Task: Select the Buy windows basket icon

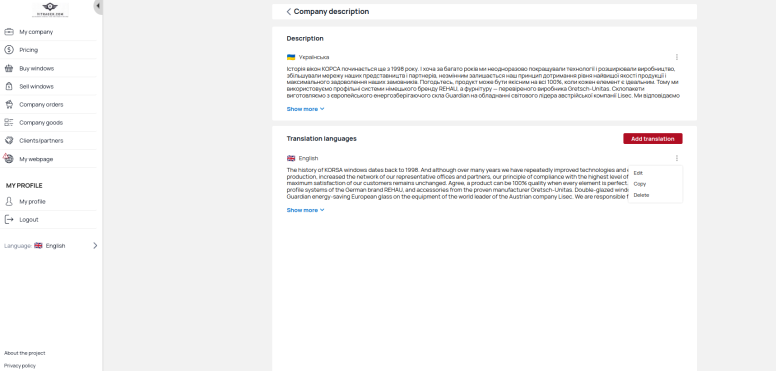Action: [9, 68]
